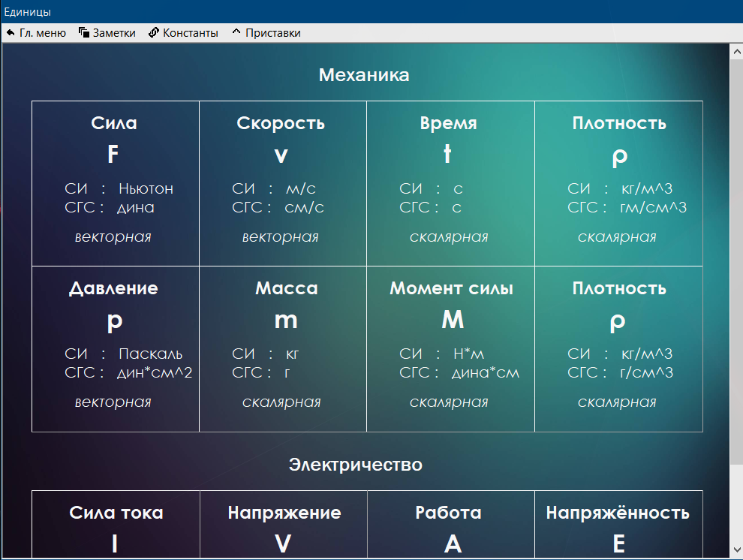Click the Приставки caret icon

click(236, 32)
